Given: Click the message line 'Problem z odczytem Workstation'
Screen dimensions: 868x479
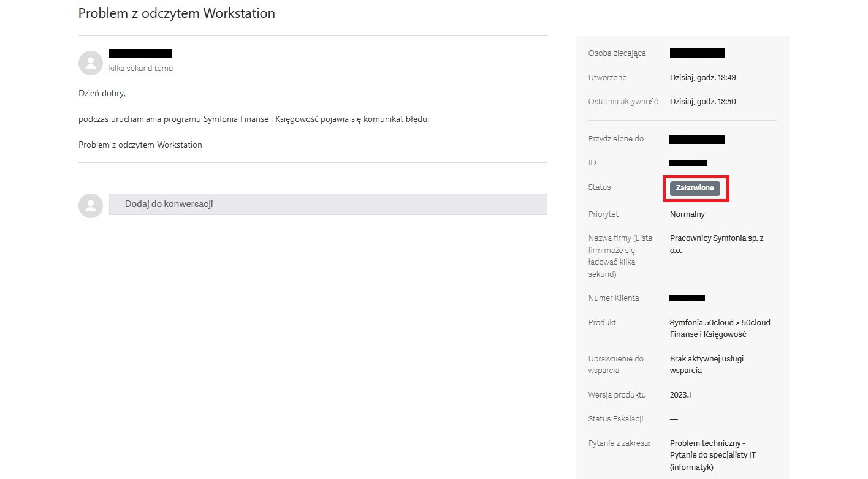Looking at the screenshot, I should 140,145.
